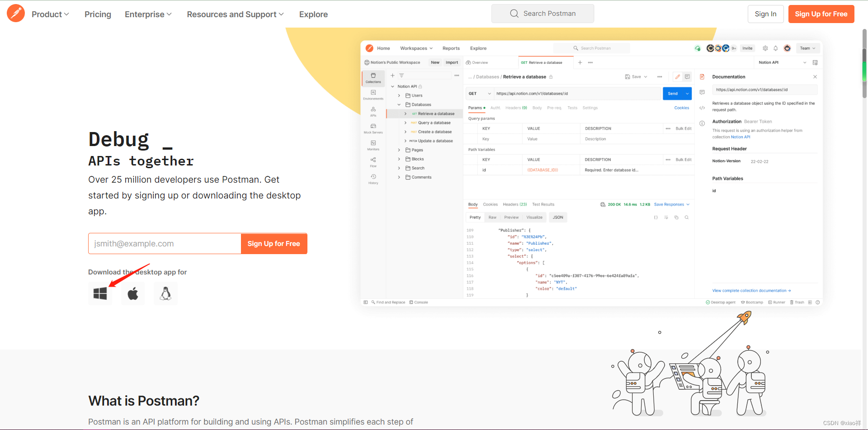The width and height of the screenshot is (868, 430).
Task: Click the green sync status icon
Action: [698, 48]
